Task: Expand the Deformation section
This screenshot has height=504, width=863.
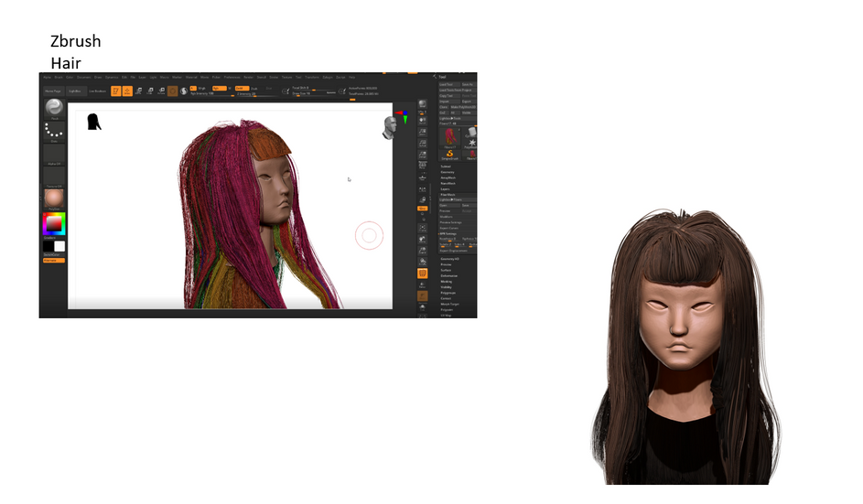Action: click(449, 275)
